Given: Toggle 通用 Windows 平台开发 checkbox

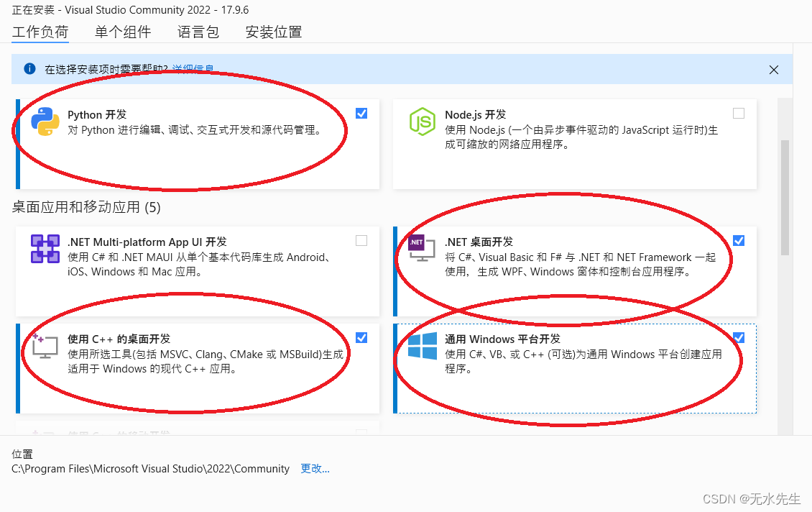Looking at the screenshot, I should point(739,338).
